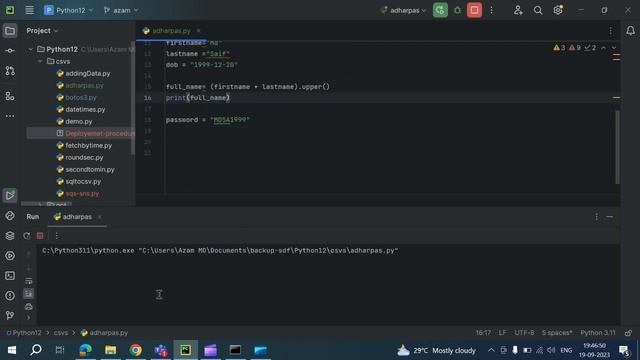Screen dimensions: 640x360
Task: Open the Problems tool window
Action: click(x=10, y=296)
